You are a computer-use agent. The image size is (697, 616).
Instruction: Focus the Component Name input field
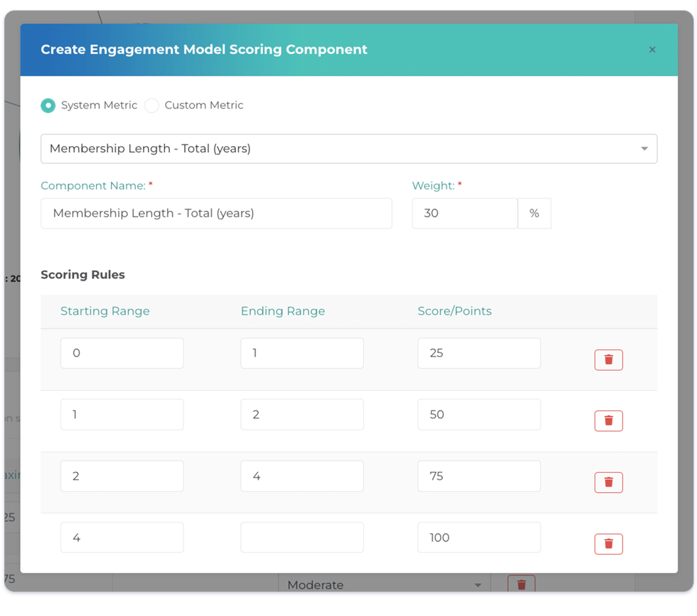(216, 213)
